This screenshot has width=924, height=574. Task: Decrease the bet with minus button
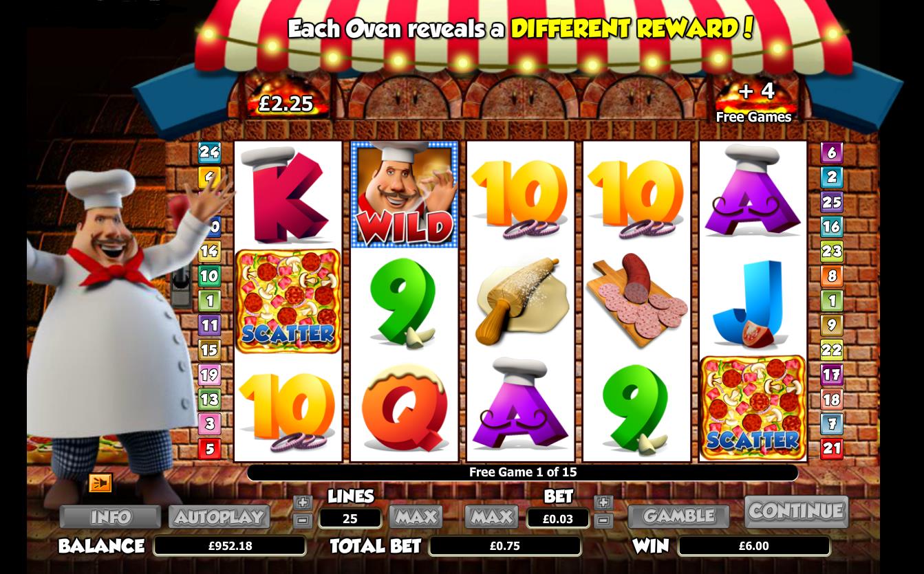[x=603, y=520]
